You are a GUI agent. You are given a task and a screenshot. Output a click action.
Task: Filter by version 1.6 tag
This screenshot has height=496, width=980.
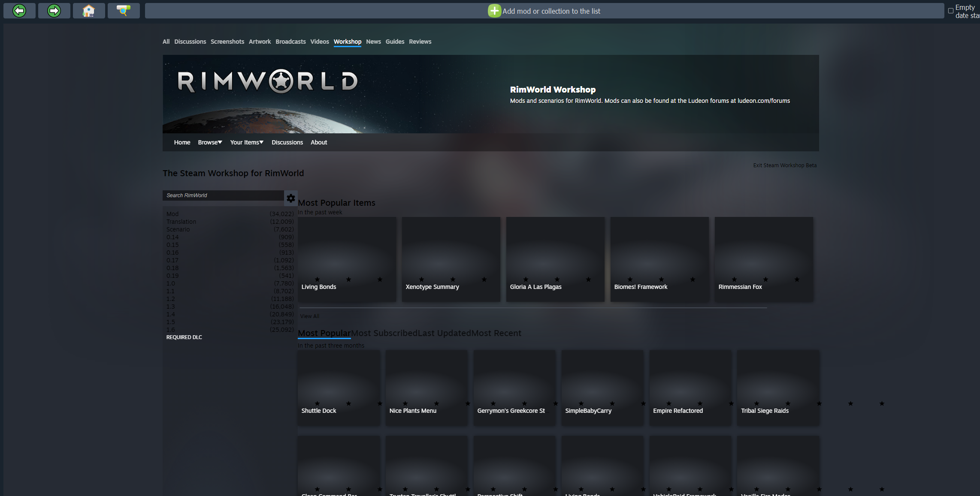pos(171,330)
